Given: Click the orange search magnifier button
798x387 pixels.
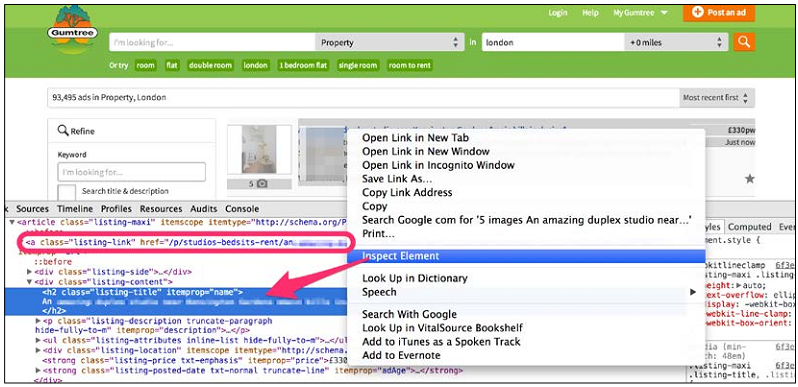Looking at the screenshot, I should pyautogui.click(x=744, y=42).
